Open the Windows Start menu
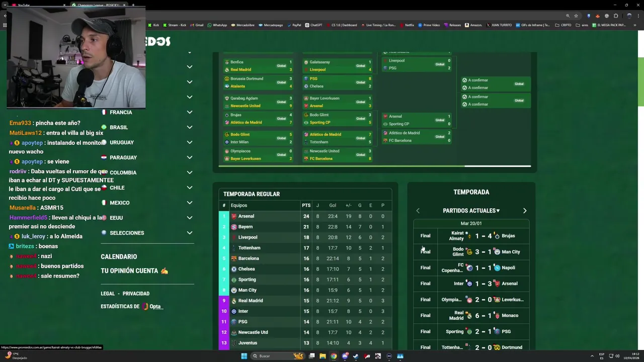The image size is (644, 362). coord(244,356)
